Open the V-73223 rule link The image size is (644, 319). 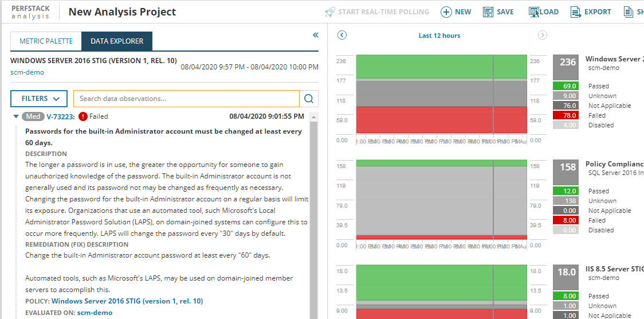tap(60, 116)
